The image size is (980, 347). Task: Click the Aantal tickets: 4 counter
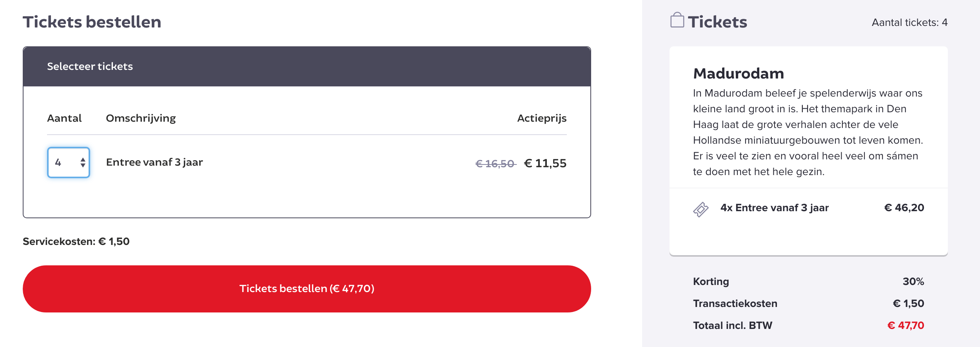pyautogui.click(x=909, y=22)
